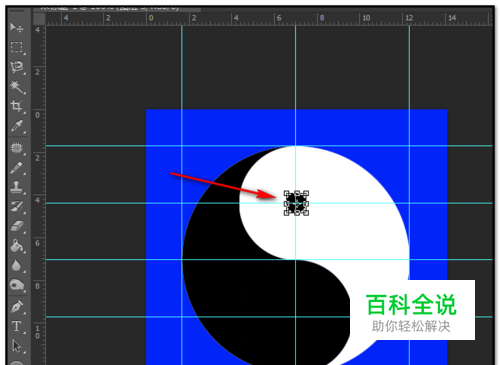Screen dimensions: 500x365
Task: Pick the Crop tool
Action: click(x=16, y=106)
